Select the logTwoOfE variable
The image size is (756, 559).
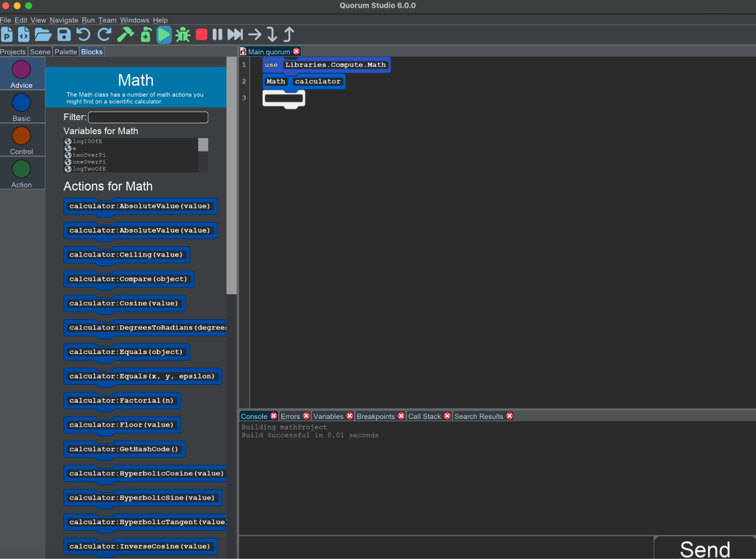tap(89, 169)
